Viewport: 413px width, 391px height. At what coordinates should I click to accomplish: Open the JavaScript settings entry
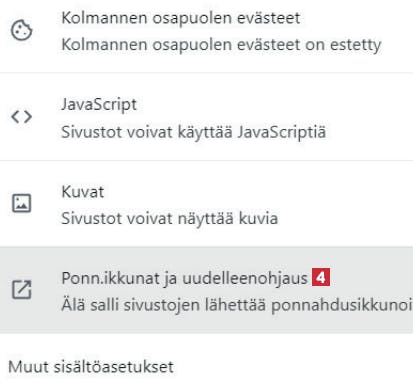point(206,117)
